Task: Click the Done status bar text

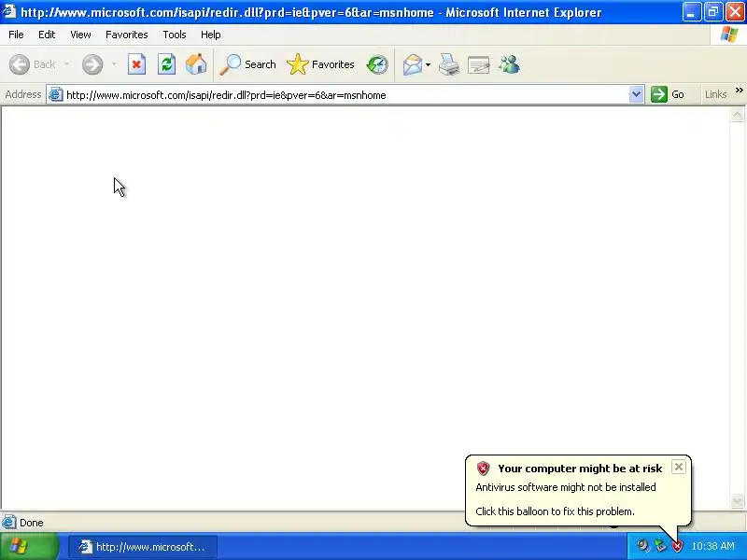Action: click(x=32, y=523)
